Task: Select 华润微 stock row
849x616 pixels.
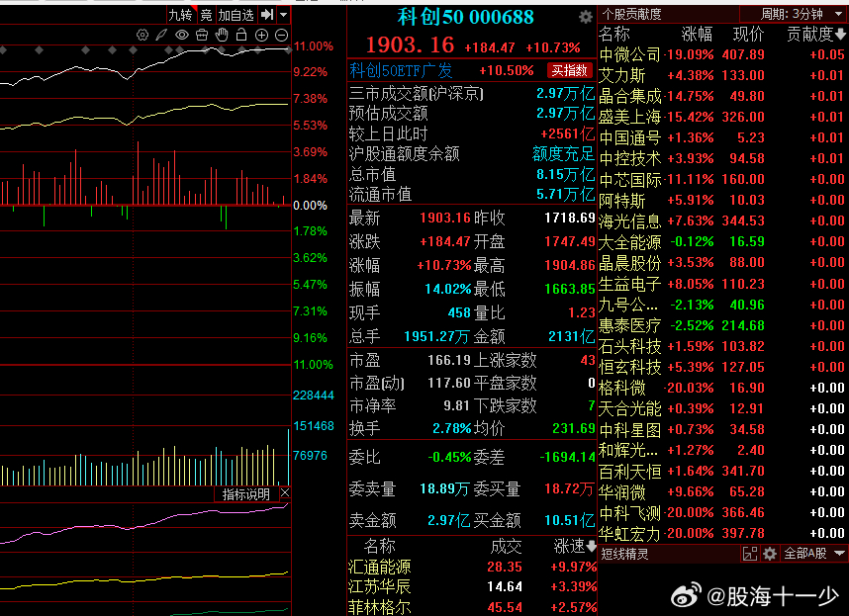Action: (x=722, y=491)
